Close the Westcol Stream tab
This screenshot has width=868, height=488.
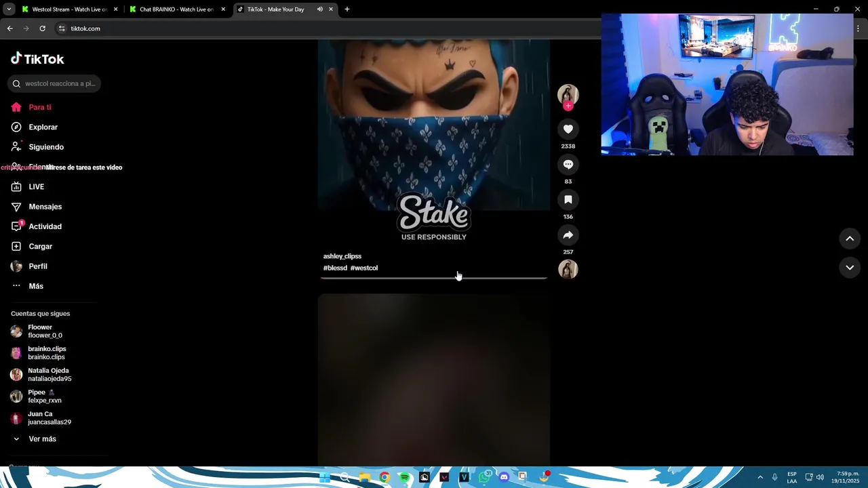pyautogui.click(x=116, y=9)
